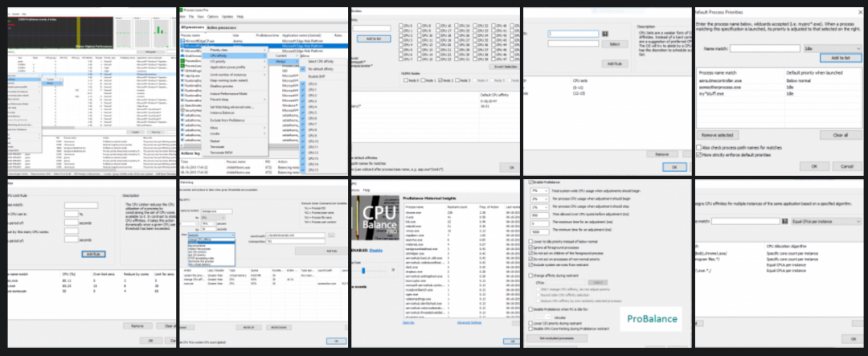Click the Open log link in insights window
This screenshot has height=356, width=868.
pos(408,322)
